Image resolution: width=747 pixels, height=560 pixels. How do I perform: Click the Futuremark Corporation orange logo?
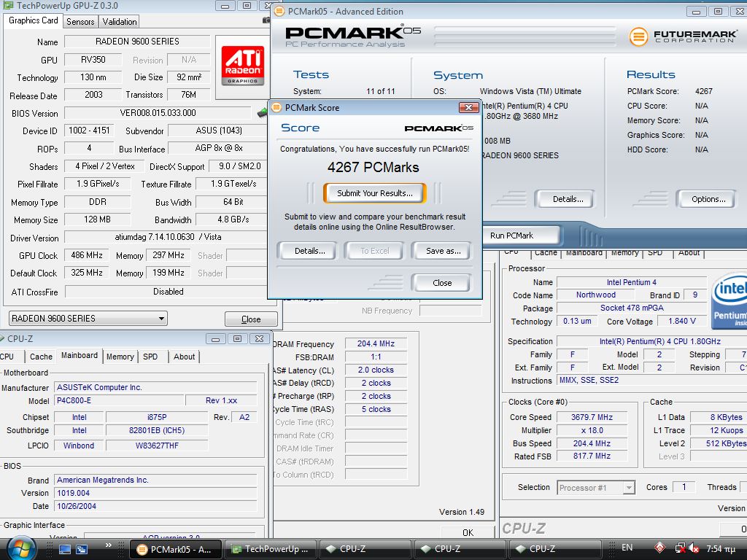coord(638,36)
